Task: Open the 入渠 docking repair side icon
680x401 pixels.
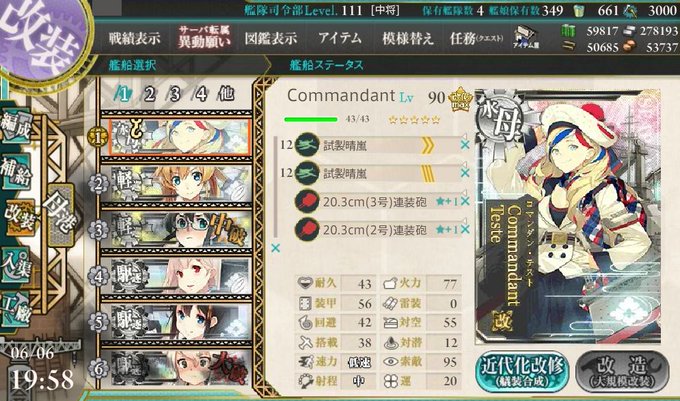Action: click(16, 264)
